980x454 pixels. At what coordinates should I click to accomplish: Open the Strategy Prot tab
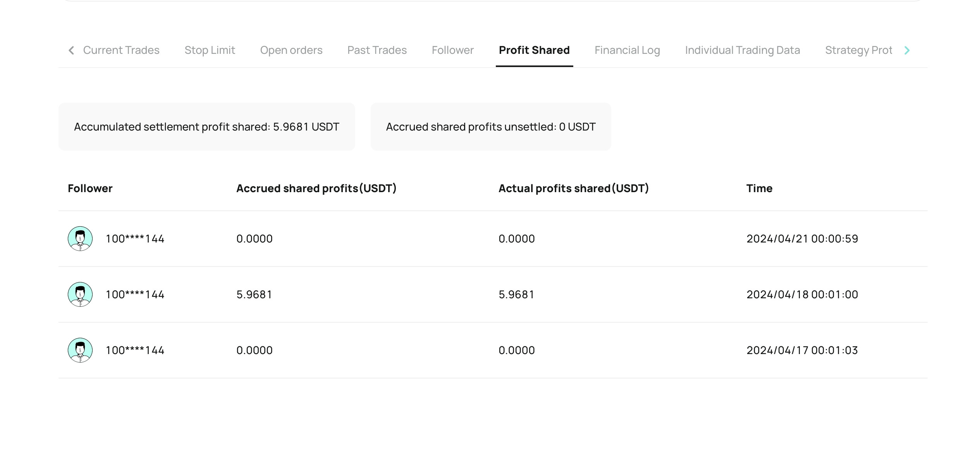click(x=859, y=50)
